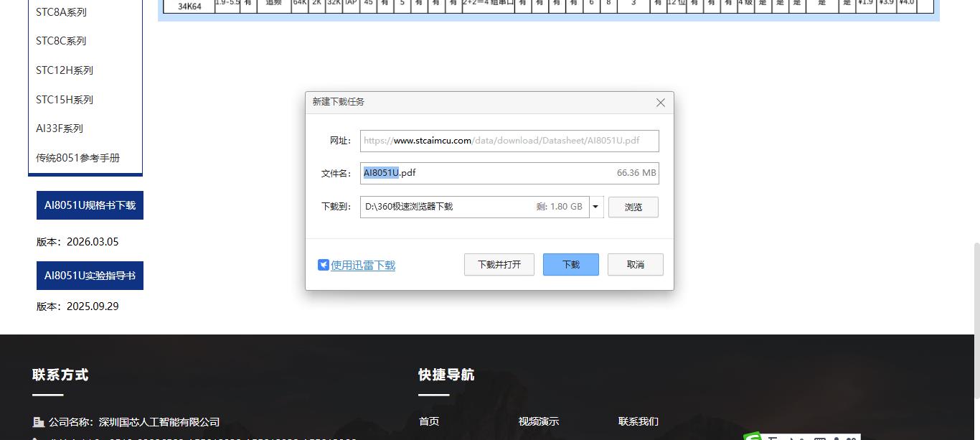Click the 使用迅雷下载 link

coord(363,265)
